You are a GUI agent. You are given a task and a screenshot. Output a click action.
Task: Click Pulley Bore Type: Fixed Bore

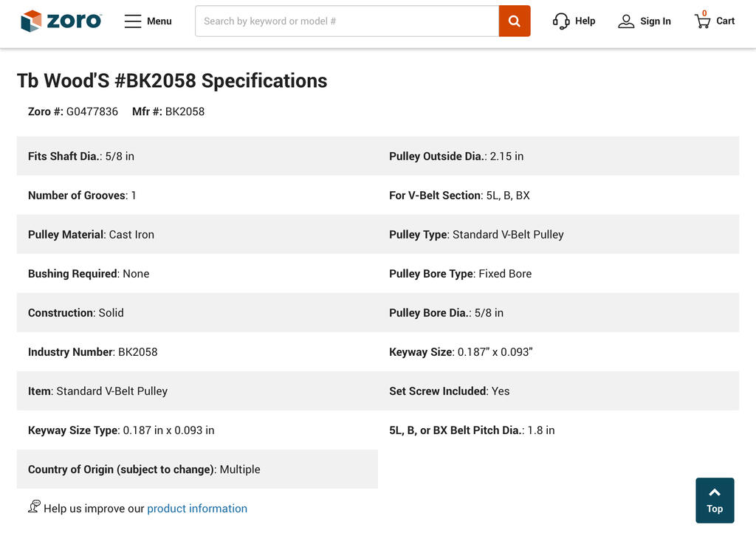[558, 273]
